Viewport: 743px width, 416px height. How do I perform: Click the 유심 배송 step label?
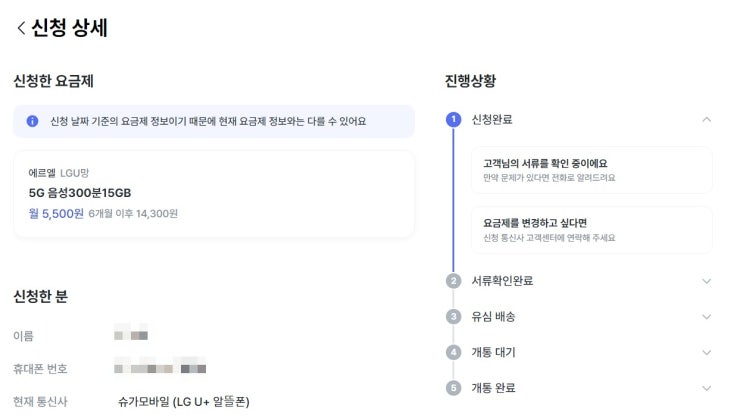[493, 317]
